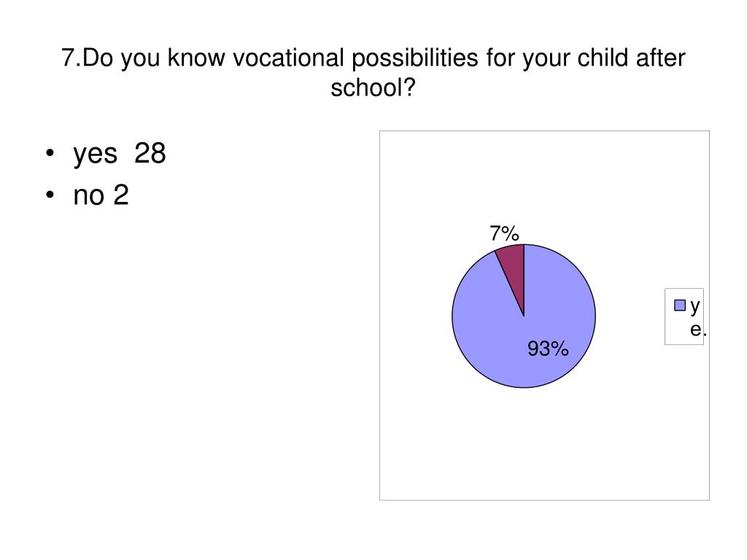Click the slide title about vocational possibilities
The image size is (747, 560).
373,72
